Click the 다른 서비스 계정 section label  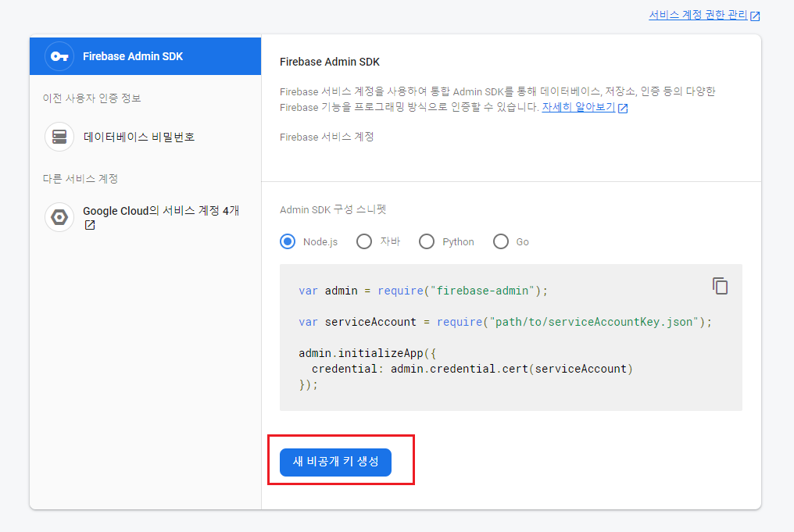(80, 179)
